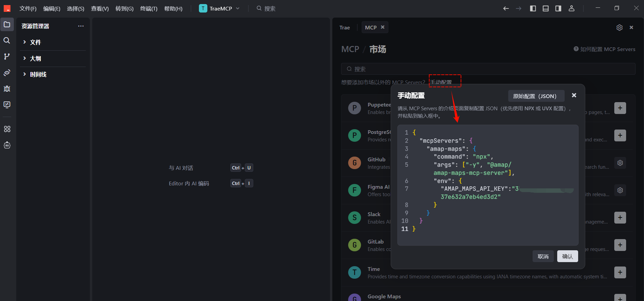
Task: Click the Time server description text
Action: 487,277
